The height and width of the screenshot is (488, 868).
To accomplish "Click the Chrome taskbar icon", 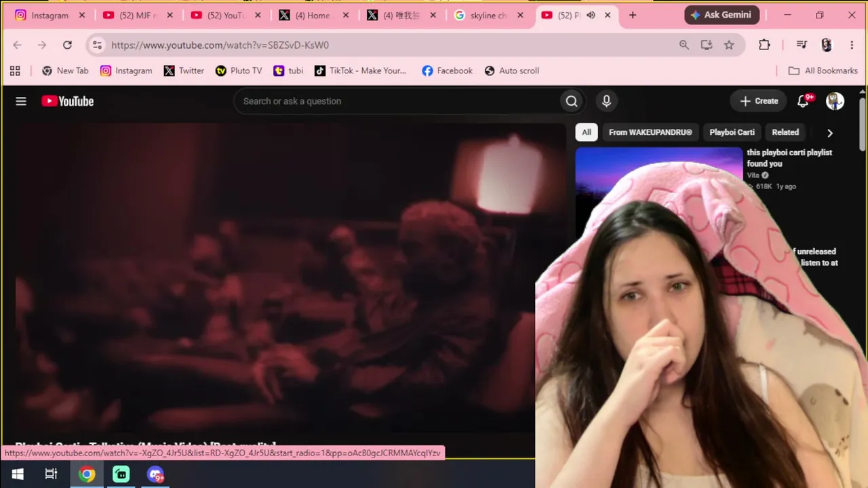I will coord(87,474).
